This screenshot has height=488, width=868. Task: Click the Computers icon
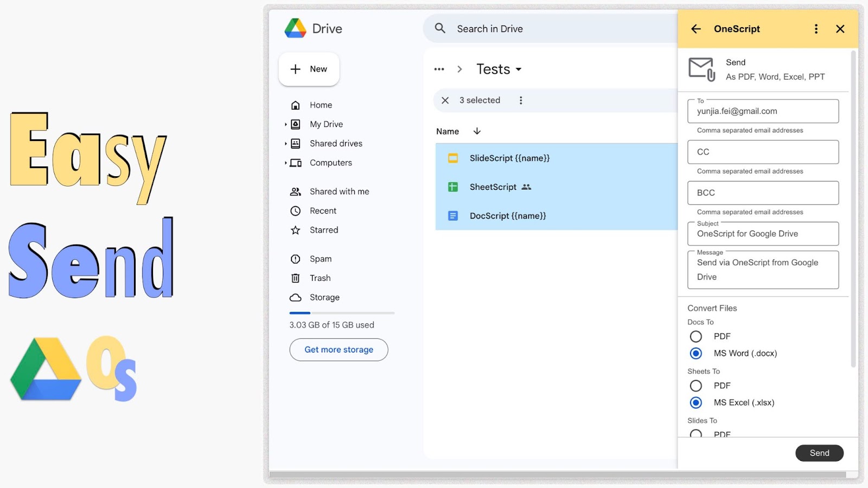click(x=296, y=163)
